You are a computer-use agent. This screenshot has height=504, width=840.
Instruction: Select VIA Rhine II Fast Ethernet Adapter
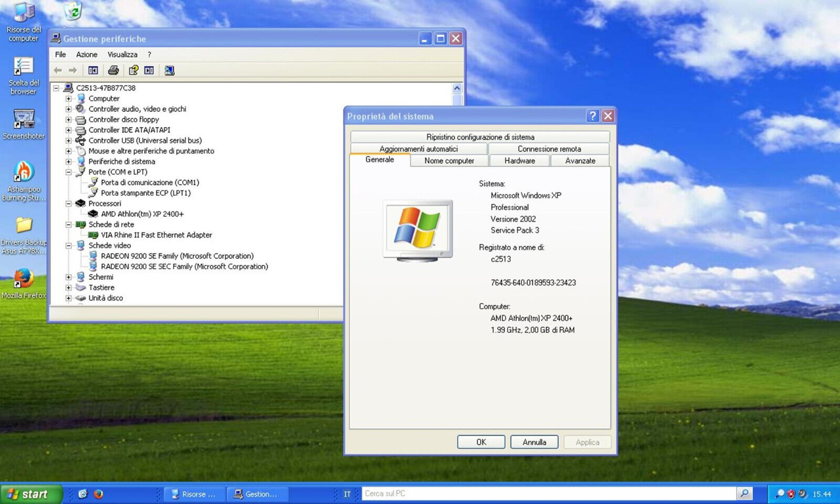(156, 235)
